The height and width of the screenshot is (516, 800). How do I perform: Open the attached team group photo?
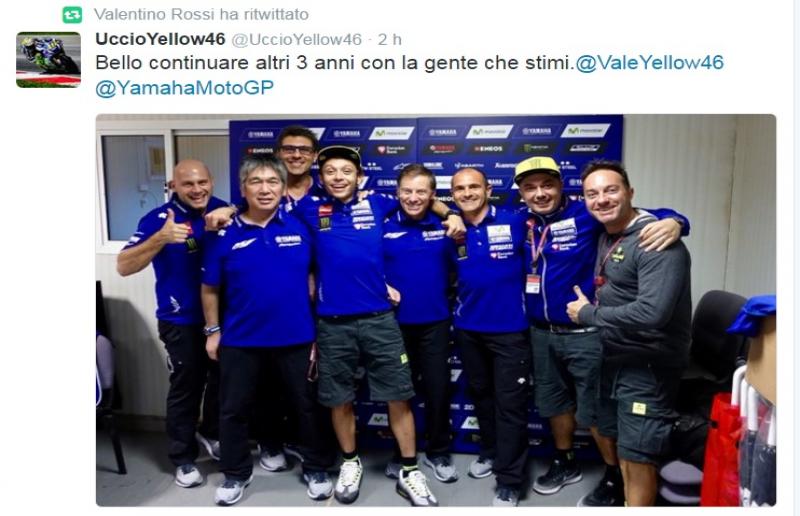tap(436, 310)
